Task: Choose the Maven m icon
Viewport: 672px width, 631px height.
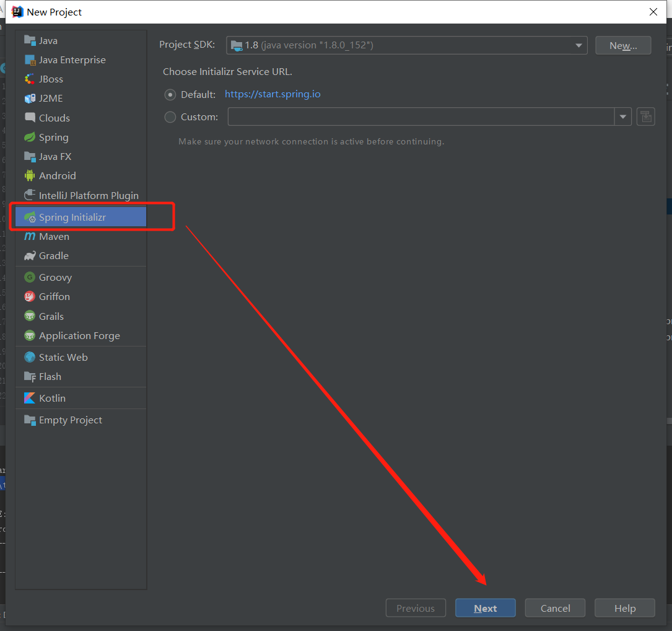Action: (30, 236)
